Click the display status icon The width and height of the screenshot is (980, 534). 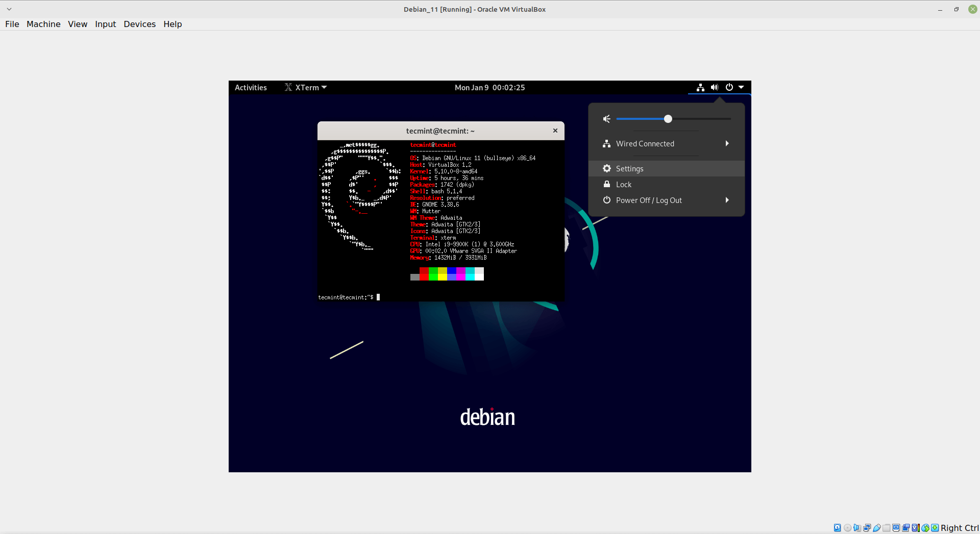[896, 528]
